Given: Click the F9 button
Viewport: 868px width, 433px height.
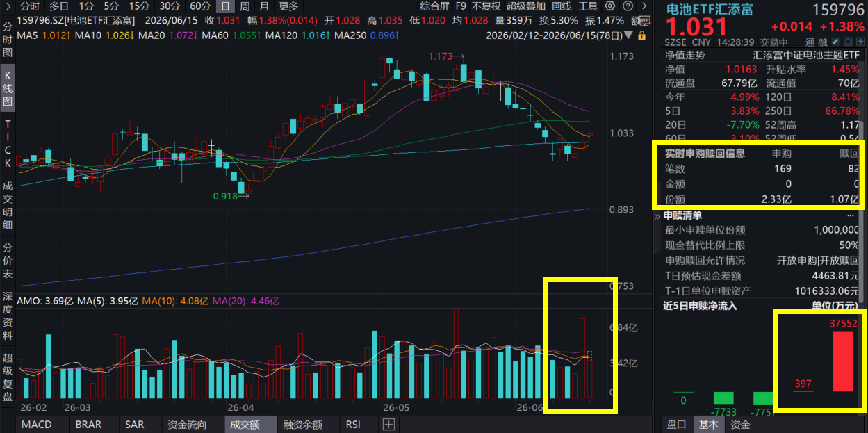Looking at the screenshot, I should point(461,6).
